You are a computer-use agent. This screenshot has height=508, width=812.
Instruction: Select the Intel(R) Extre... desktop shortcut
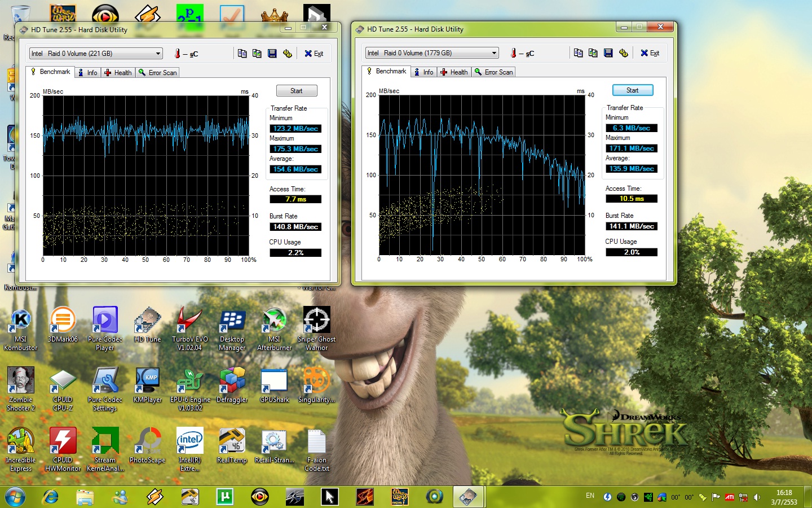tap(189, 450)
